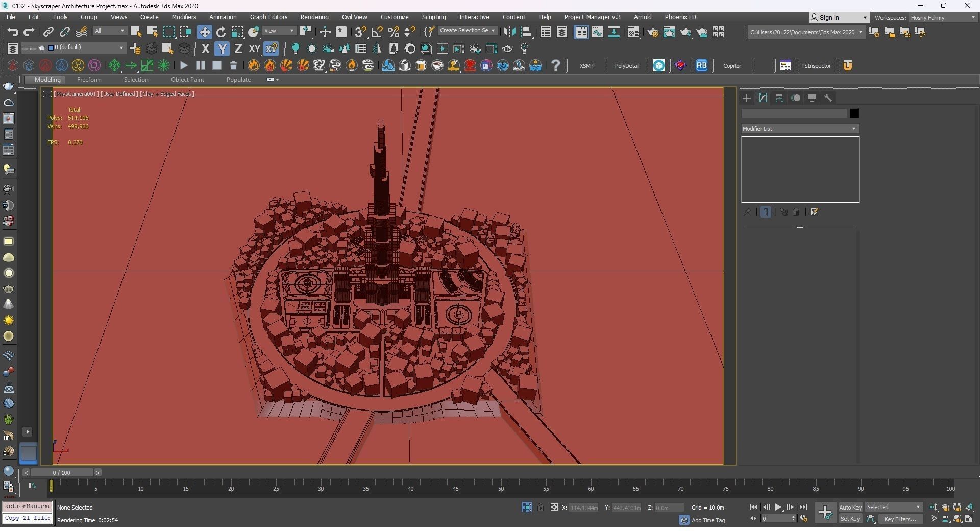Open Schematic View icon
The width and height of the screenshot is (980, 531).
(x=614, y=32)
